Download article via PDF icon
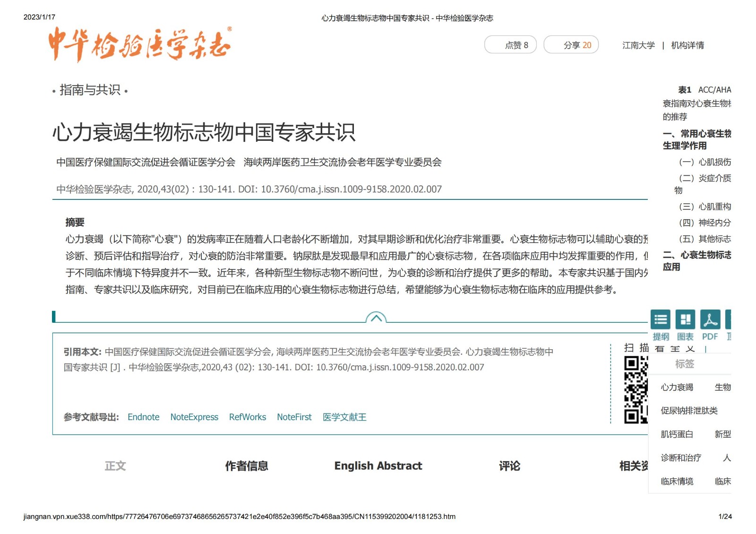Screen dimensions: 756x534 pyautogui.click(x=710, y=320)
